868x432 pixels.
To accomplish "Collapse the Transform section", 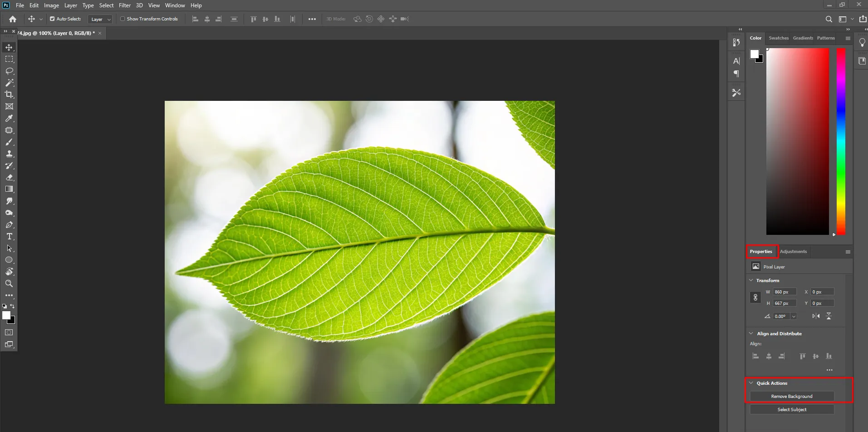I will tap(751, 280).
